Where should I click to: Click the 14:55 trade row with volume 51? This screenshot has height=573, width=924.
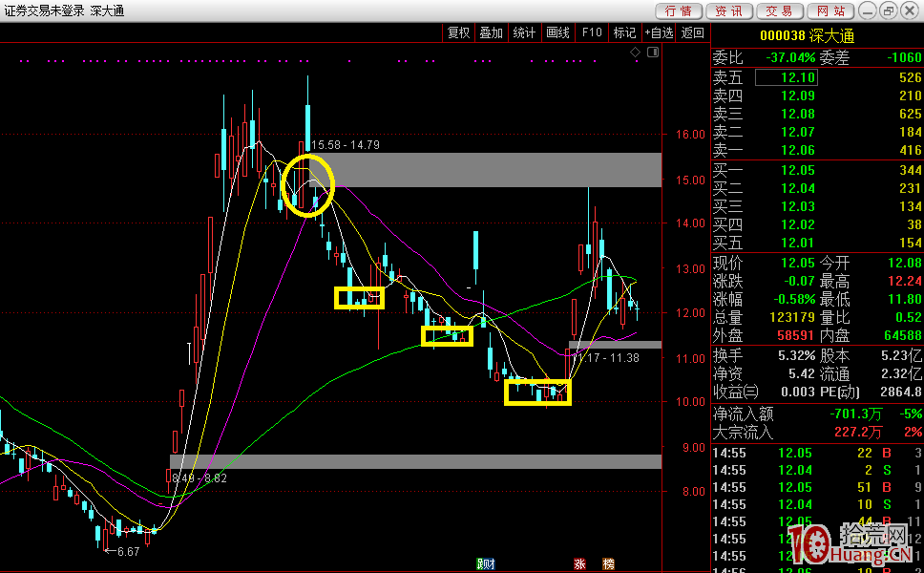pos(817,487)
